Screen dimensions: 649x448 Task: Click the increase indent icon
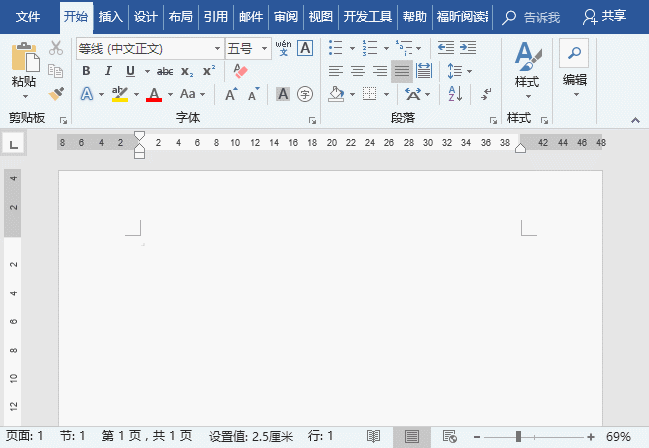point(468,48)
